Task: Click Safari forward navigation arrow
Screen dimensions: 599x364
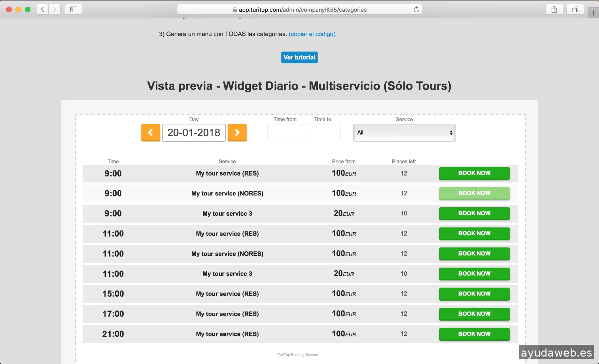Action: coord(55,9)
